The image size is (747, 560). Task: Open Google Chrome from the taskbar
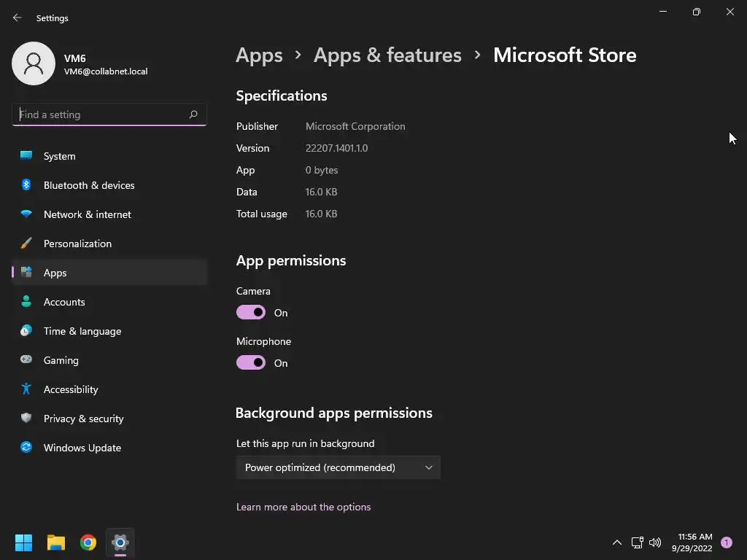(88, 542)
